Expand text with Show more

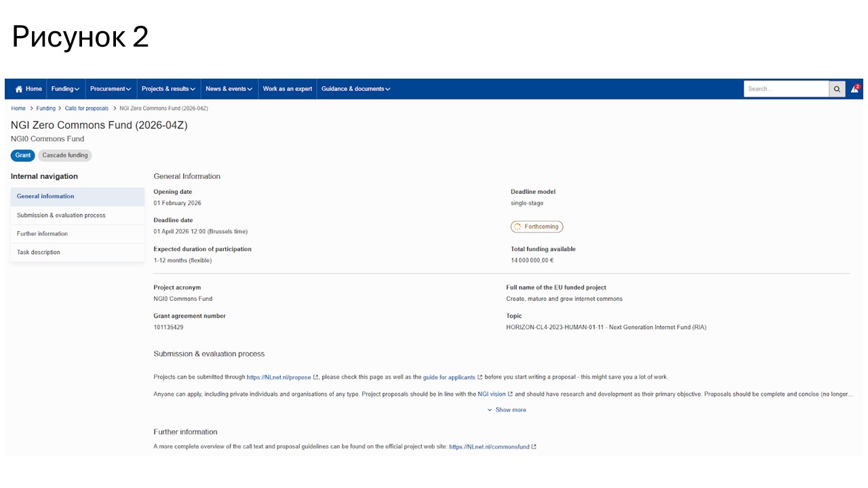pyautogui.click(x=507, y=410)
